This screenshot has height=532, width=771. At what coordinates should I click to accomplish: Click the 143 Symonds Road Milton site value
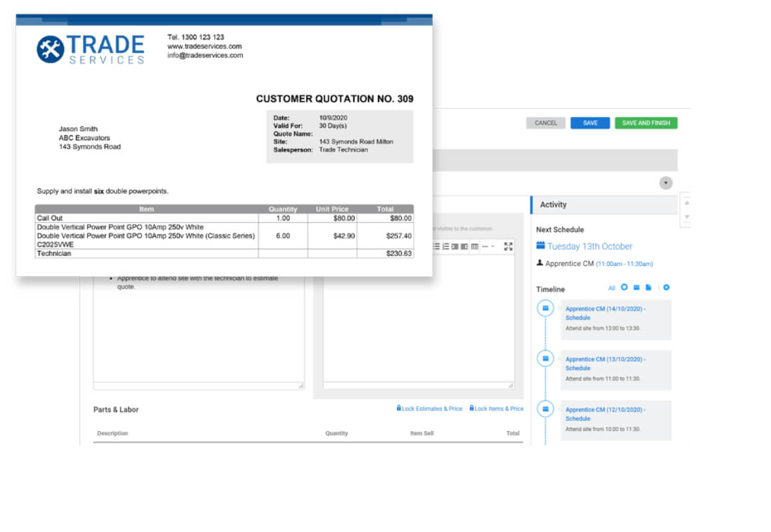[356, 142]
